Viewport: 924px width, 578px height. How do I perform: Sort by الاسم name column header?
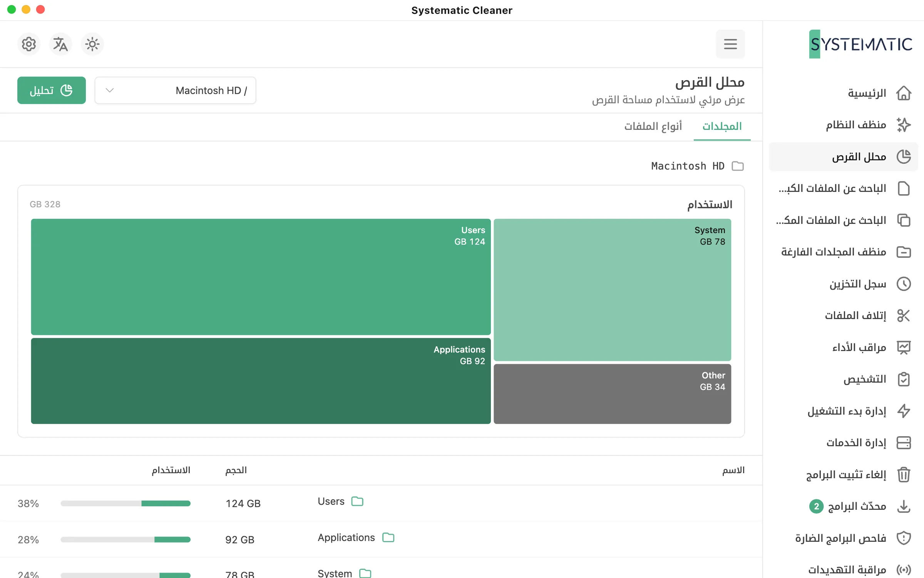tap(733, 470)
